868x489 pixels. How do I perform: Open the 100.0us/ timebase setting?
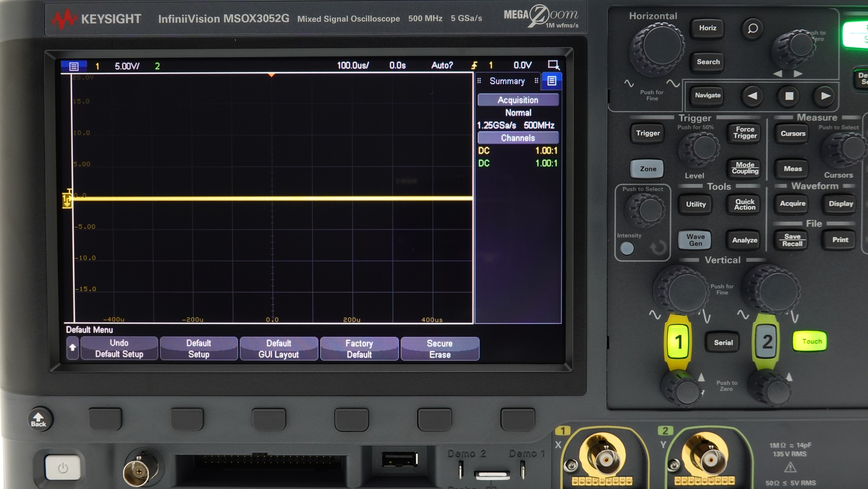coord(353,66)
